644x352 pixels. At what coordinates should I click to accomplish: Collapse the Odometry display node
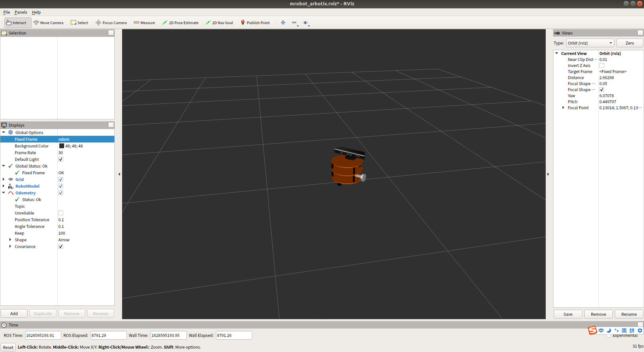pyautogui.click(x=4, y=193)
